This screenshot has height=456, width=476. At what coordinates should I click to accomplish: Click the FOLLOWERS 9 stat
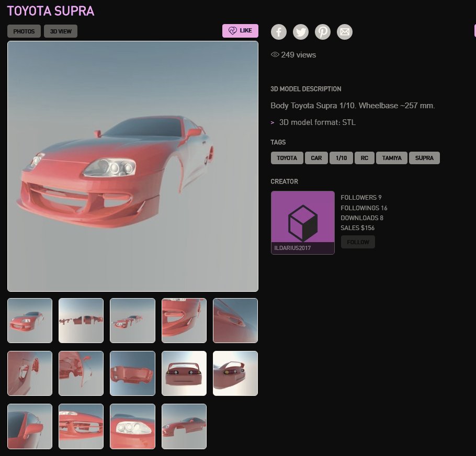click(x=361, y=198)
